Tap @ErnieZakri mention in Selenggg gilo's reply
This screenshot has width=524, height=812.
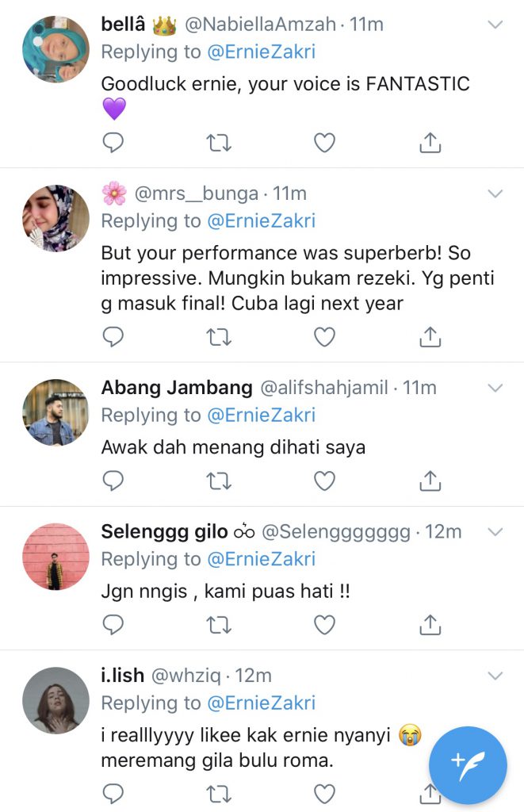point(261,559)
